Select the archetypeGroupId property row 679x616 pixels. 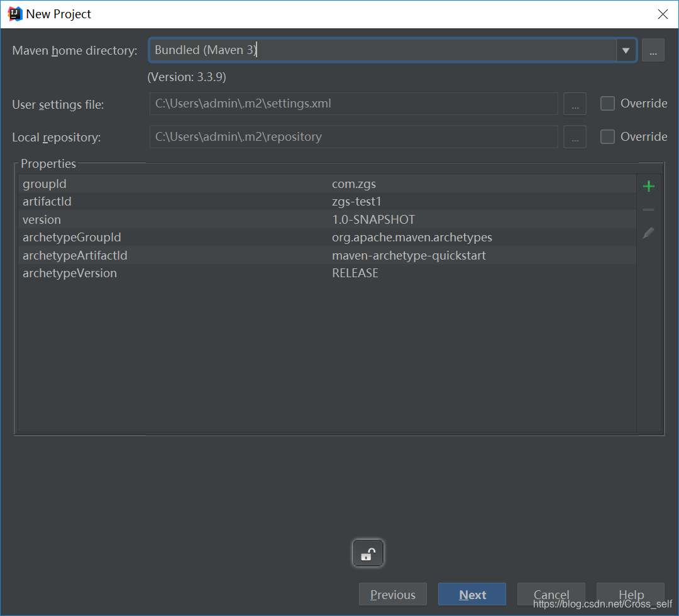click(327, 237)
